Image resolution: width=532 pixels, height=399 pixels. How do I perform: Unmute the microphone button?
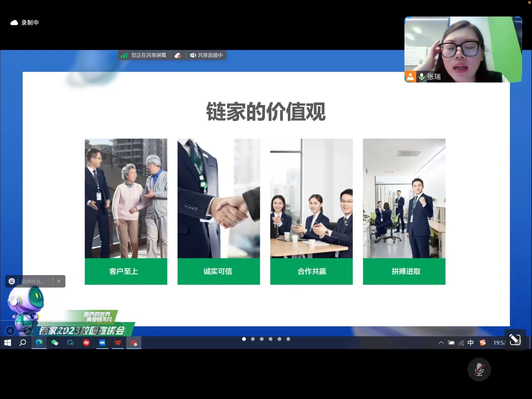pos(479,369)
